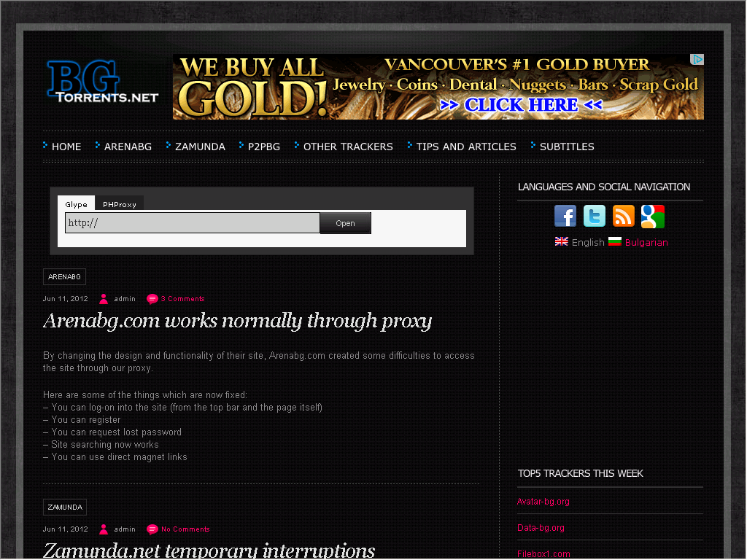Select the English language flag

(x=562, y=241)
